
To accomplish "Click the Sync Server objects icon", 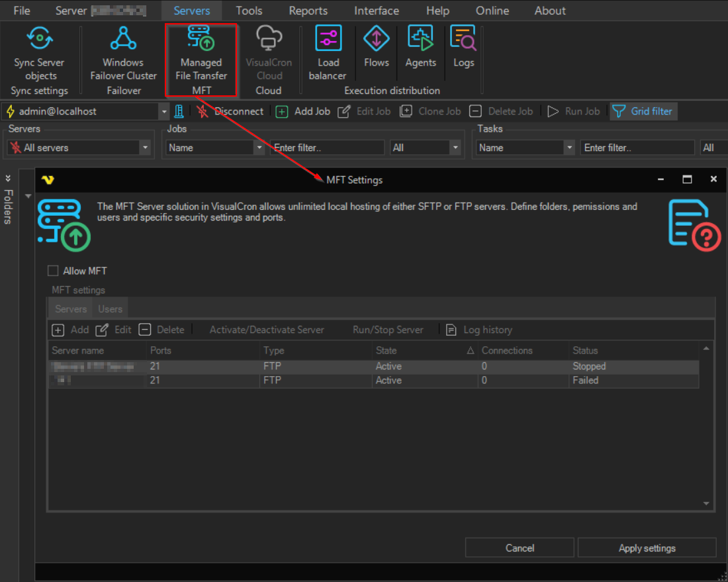I will coord(39,39).
